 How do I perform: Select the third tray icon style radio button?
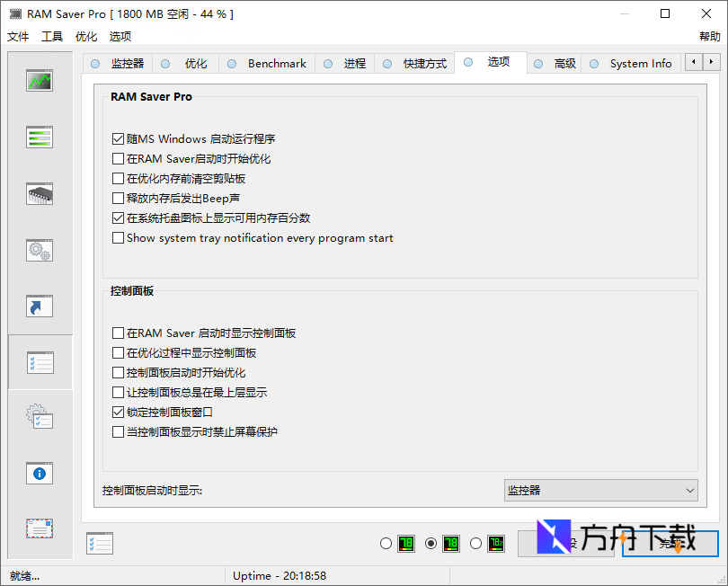coord(475,543)
